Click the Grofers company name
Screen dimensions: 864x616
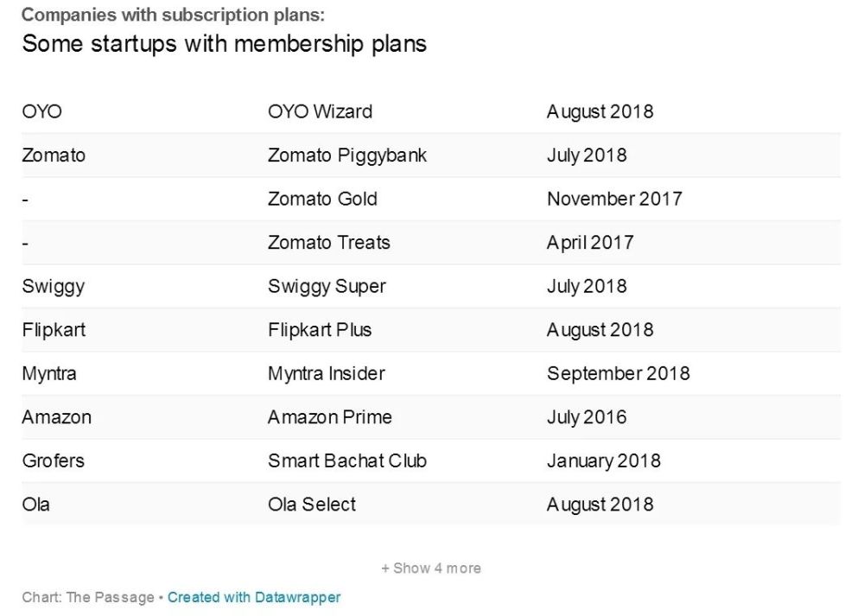click(54, 460)
